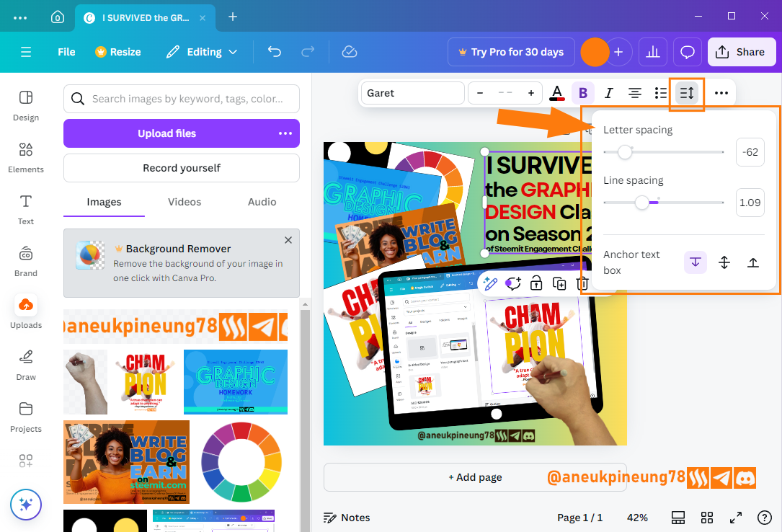Switch to scroll view layout icon

click(x=677, y=518)
